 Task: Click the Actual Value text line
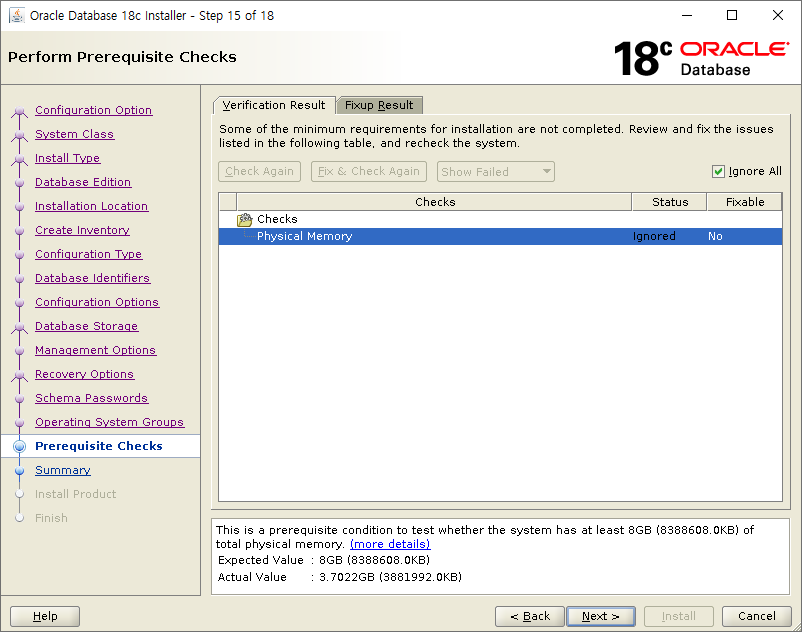coord(340,577)
